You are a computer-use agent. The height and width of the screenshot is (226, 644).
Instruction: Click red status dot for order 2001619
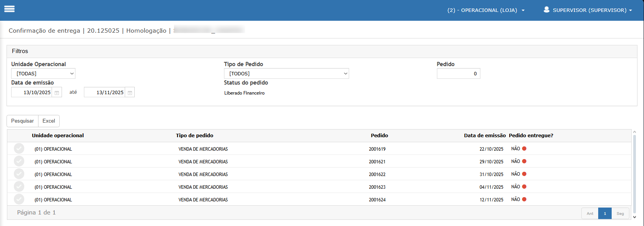pos(524,149)
